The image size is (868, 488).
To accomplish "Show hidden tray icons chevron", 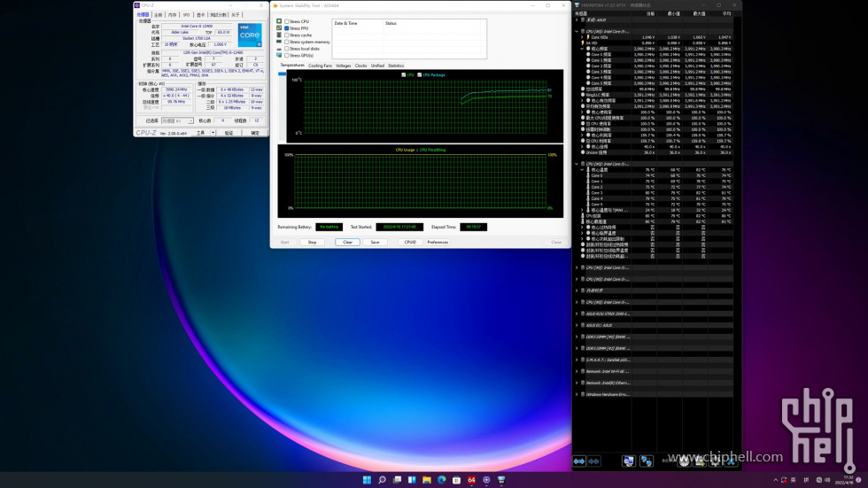I will pos(776,480).
